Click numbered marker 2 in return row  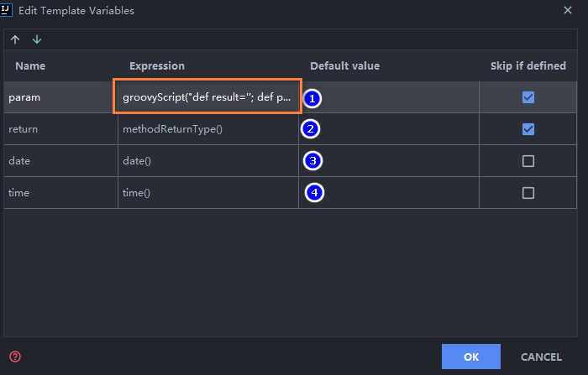311,129
